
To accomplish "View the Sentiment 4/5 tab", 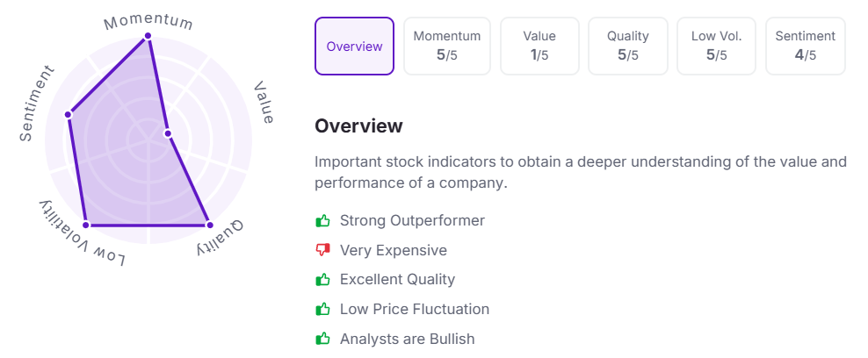I will [805, 47].
